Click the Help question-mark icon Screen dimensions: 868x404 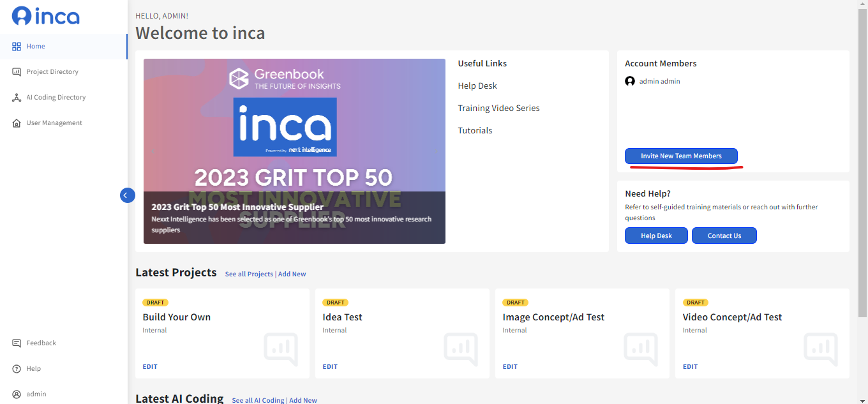coord(17,368)
